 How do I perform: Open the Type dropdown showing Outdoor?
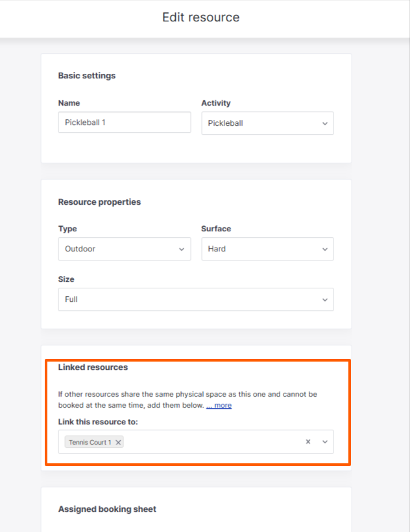(x=125, y=249)
